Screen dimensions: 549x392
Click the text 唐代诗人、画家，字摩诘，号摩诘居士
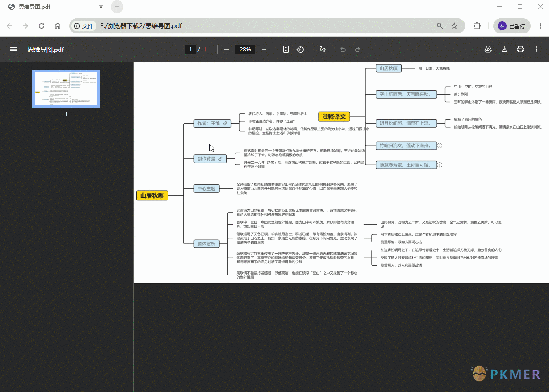click(277, 113)
